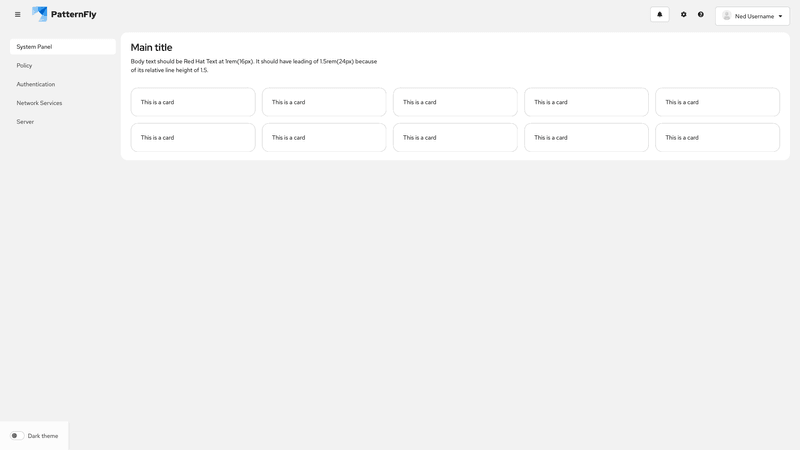Click the Main title heading

point(151,47)
